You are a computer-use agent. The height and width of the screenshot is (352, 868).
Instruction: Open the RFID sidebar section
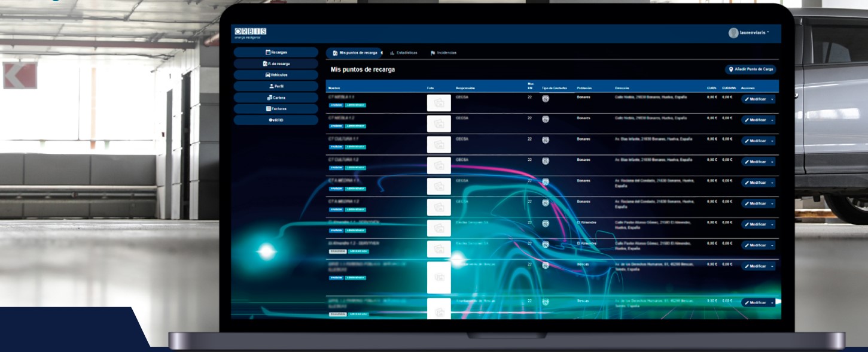[276, 120]
